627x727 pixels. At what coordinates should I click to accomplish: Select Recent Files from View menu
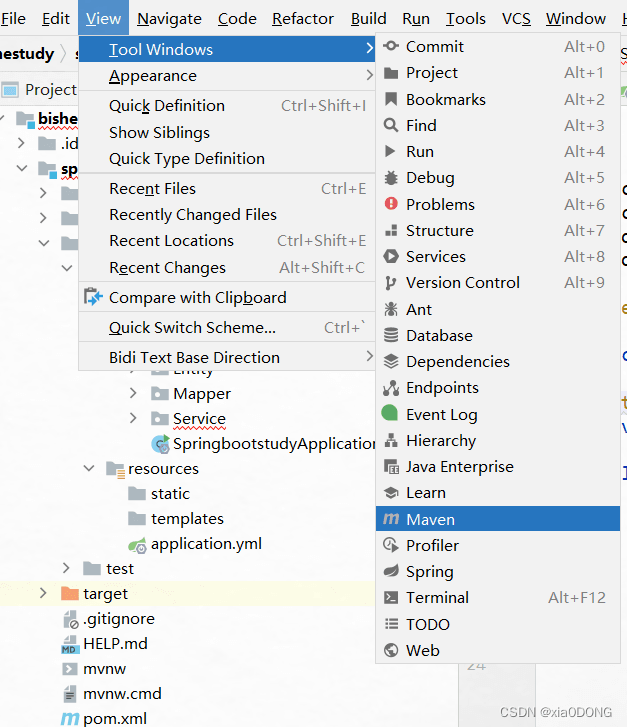tap(152, 189)
